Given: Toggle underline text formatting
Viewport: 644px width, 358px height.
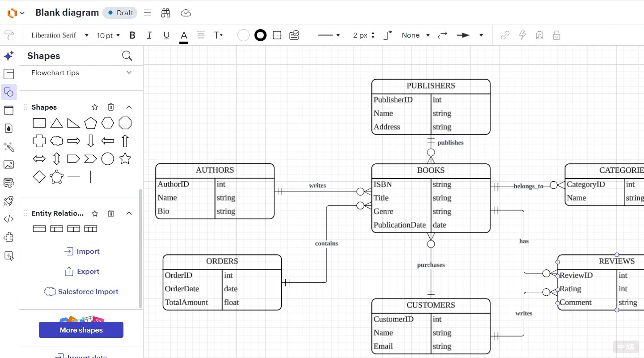Looking at the screenshot, I should tap(165, 35).
